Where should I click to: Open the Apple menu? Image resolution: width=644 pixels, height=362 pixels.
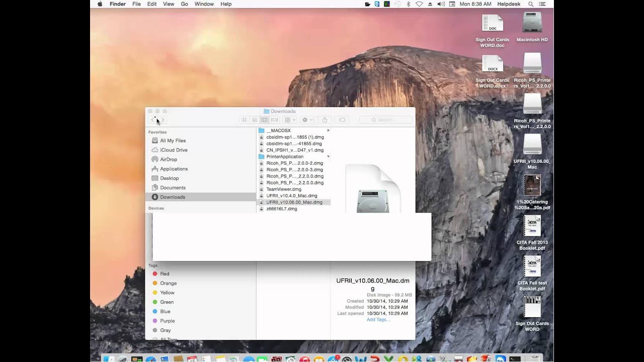[x=100, y=4]
